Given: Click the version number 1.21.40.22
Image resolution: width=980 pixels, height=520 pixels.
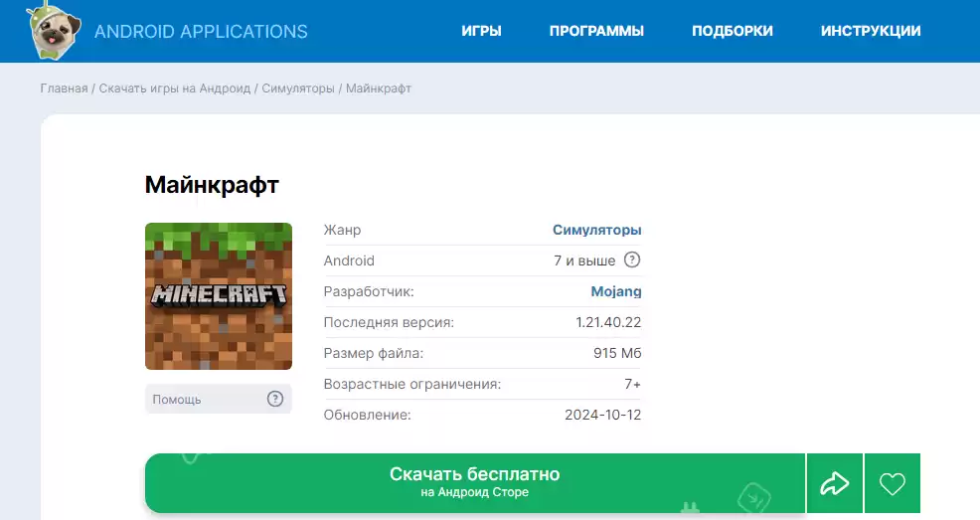Looking at the screenshot, I should coord(608,322).
